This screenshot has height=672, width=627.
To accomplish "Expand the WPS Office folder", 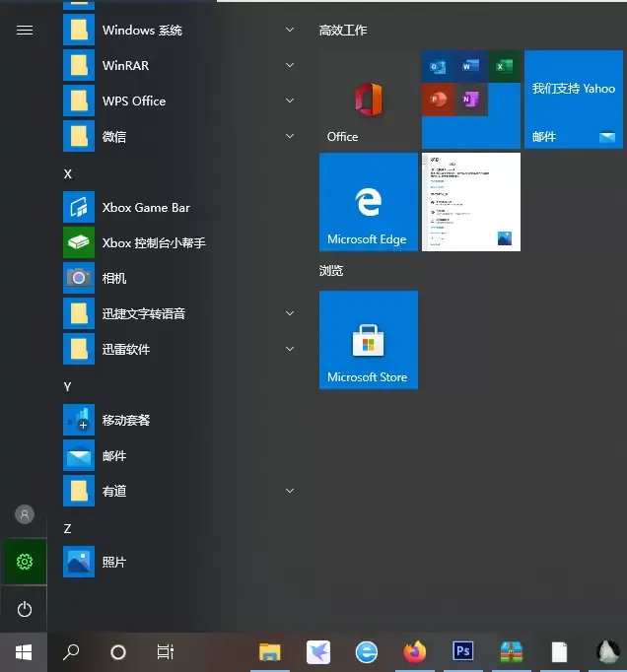I will point(178,101).
